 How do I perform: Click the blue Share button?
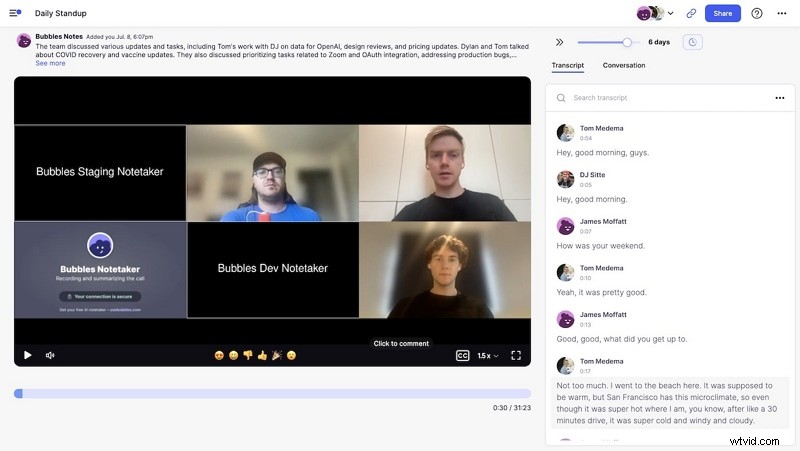click(x=722, y=13)
